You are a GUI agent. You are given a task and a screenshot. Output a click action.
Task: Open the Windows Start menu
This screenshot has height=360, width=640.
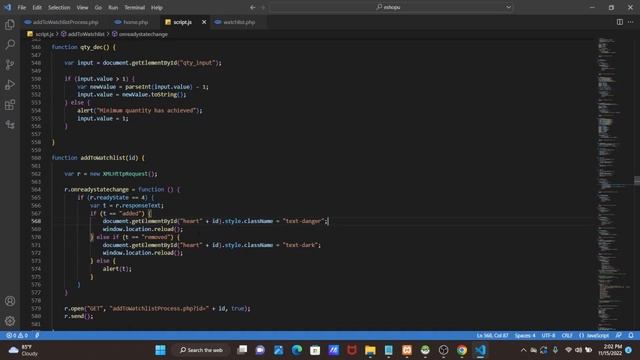[x=160, y=350]
